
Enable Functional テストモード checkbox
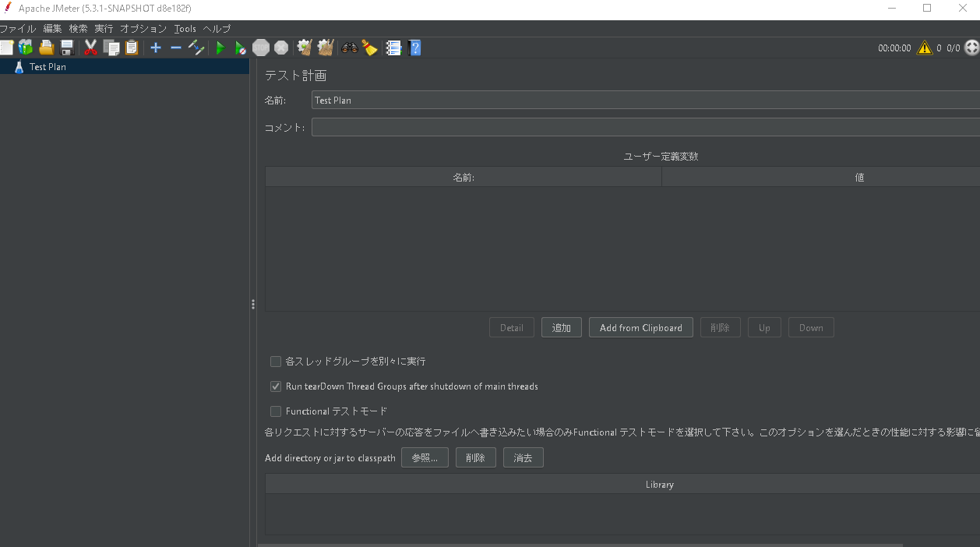tap(276, 411)
